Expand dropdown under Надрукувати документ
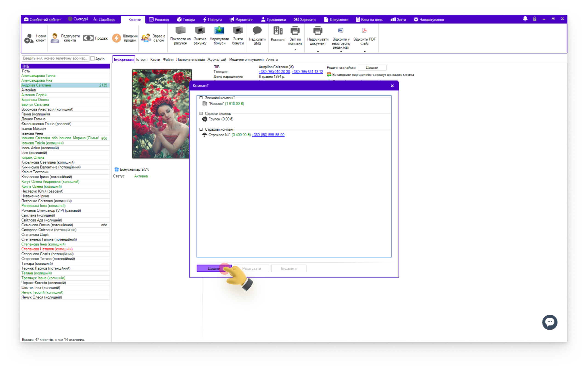This screenshot has width=588, height=368. click(318, 52)
